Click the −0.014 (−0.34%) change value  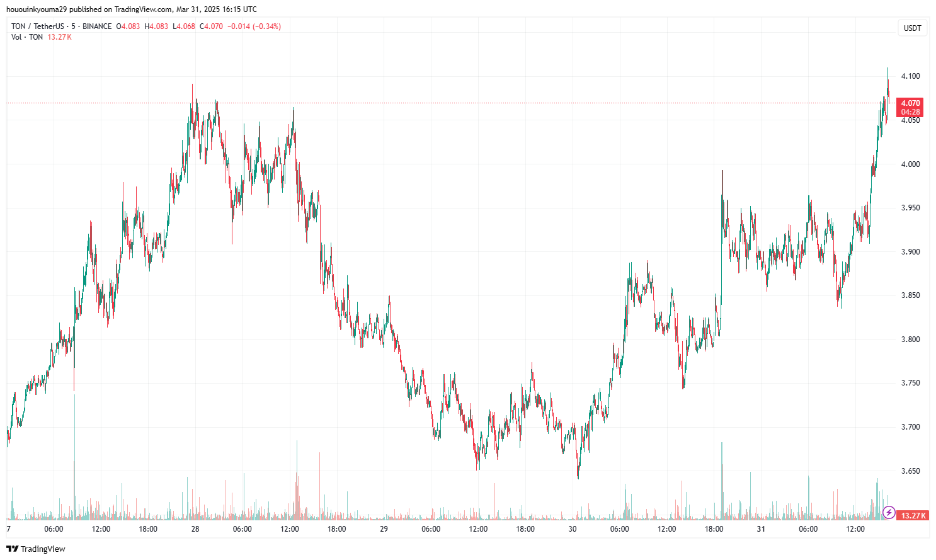point(254,26)
